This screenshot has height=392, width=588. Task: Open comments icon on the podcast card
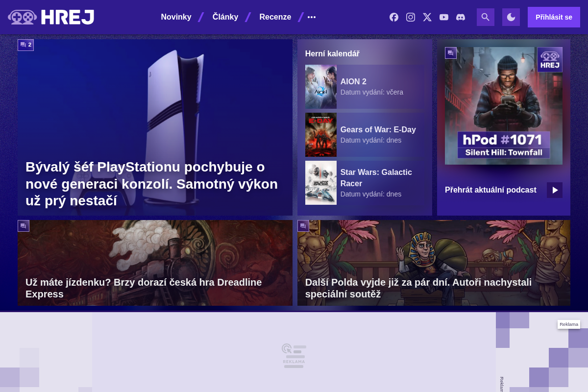point(451,53)
